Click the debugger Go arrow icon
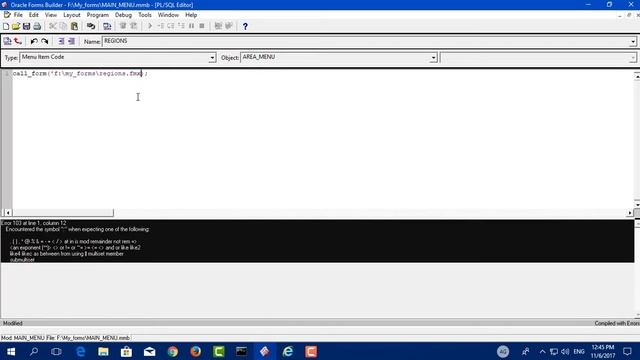This screenshot has width=640, height=360. tap(150, 26)
